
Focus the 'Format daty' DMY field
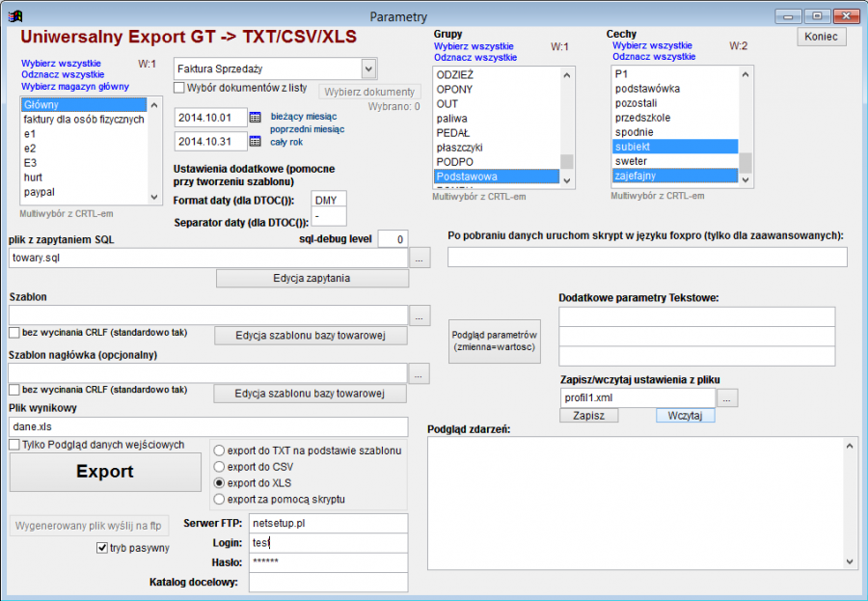[x=329, y=200]
